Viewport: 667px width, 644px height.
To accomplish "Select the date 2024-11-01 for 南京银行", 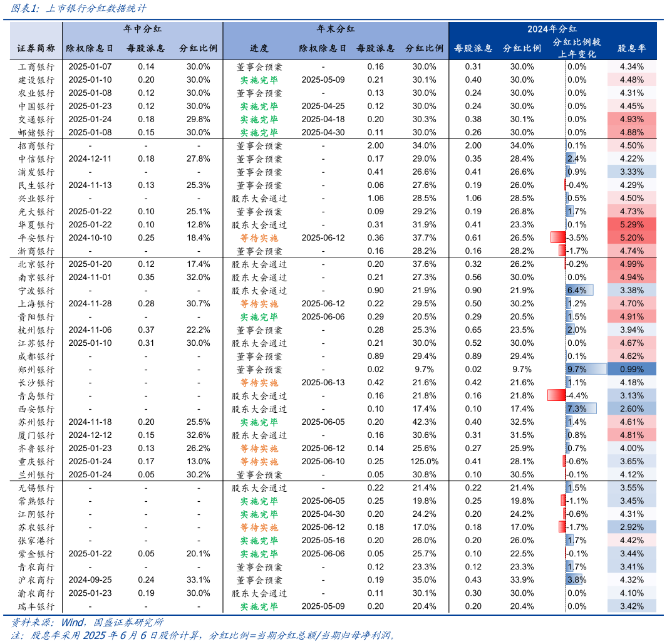I will [90, 278].
